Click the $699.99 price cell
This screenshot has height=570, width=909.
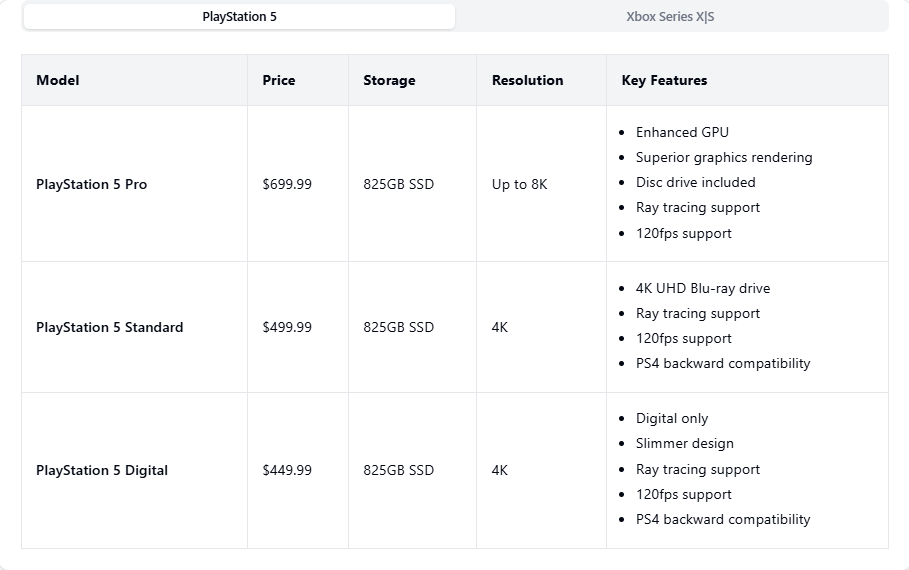(x=287, y=184)
